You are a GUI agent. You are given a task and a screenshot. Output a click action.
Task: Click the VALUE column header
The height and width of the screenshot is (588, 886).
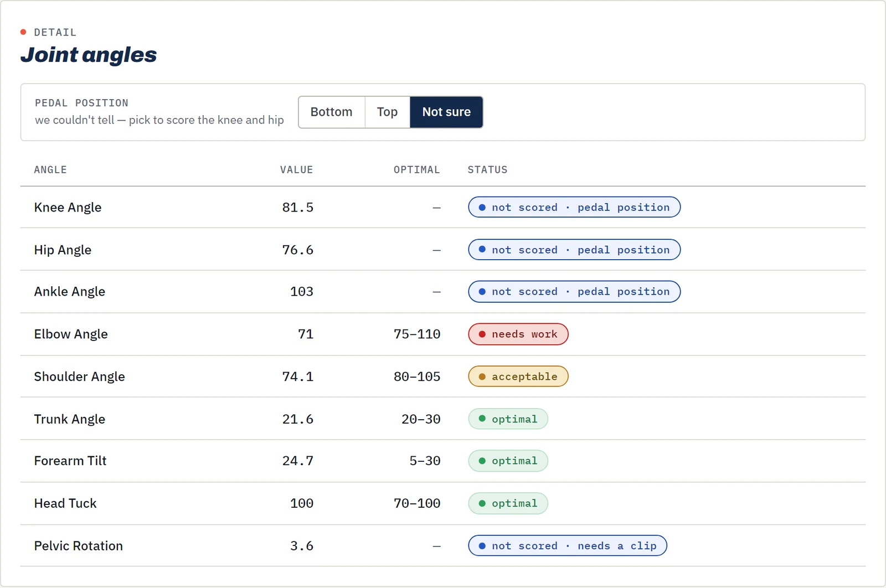296,170
